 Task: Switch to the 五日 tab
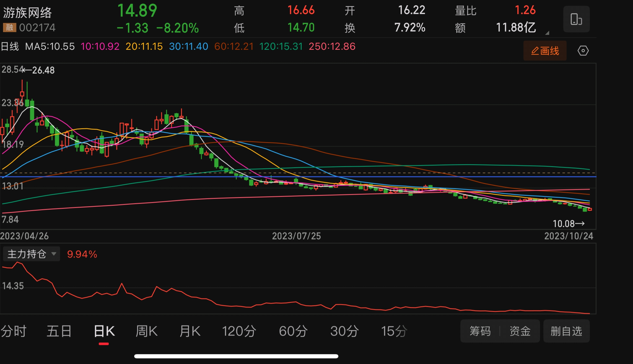pyautogui.click(x=59, y=331)
